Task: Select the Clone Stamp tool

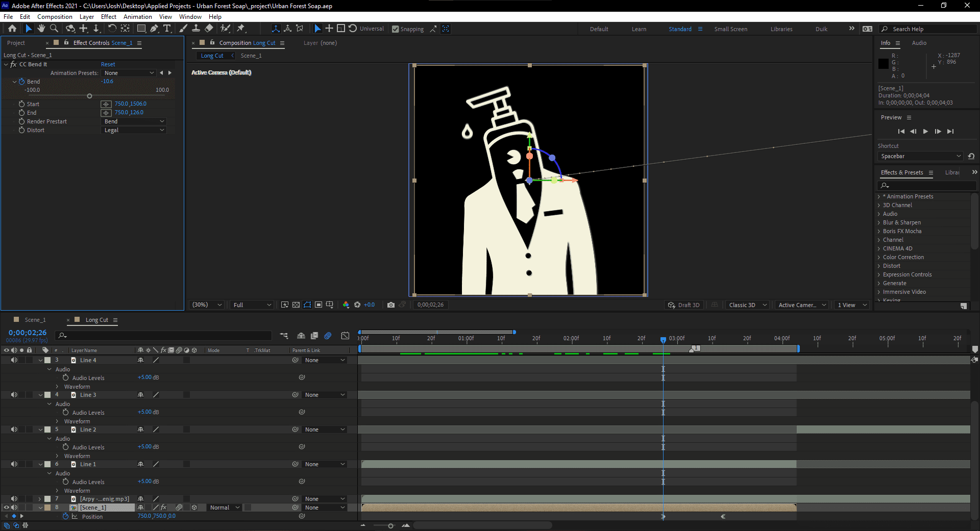Action: tap(196, 29)
